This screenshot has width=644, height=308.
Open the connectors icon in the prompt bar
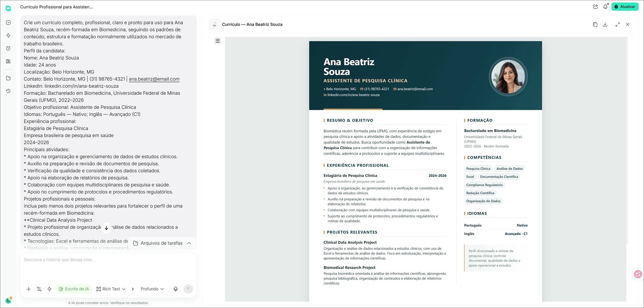pyautogui.click(x=39, y=289)
